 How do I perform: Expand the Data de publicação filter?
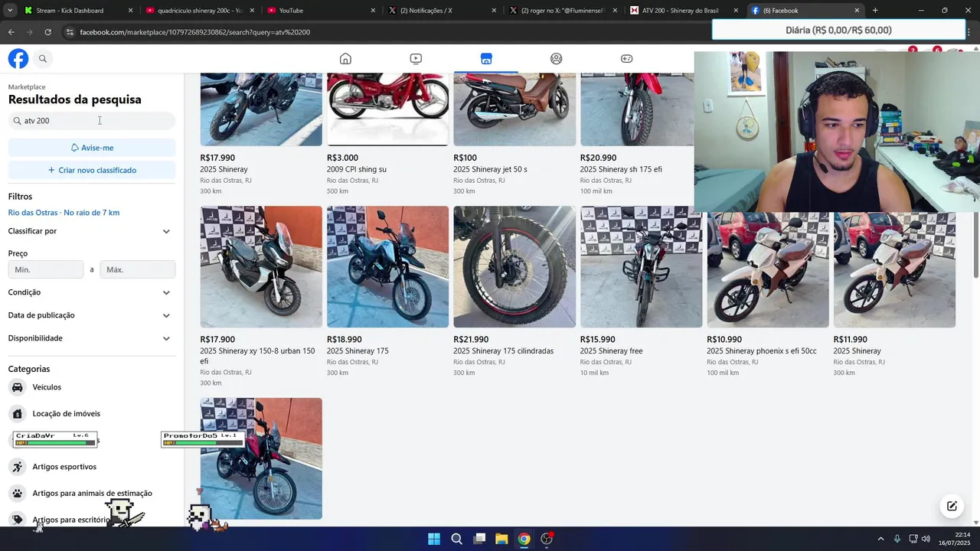point(90,315)
